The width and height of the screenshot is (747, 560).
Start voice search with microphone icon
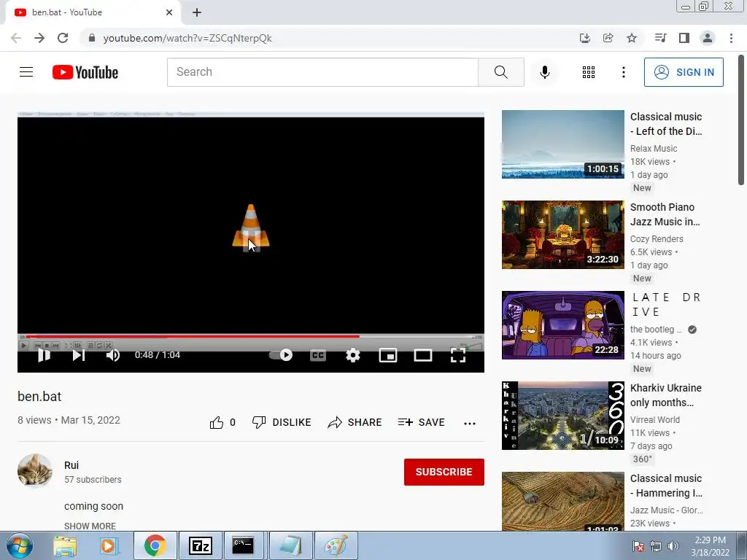[544, 72]
